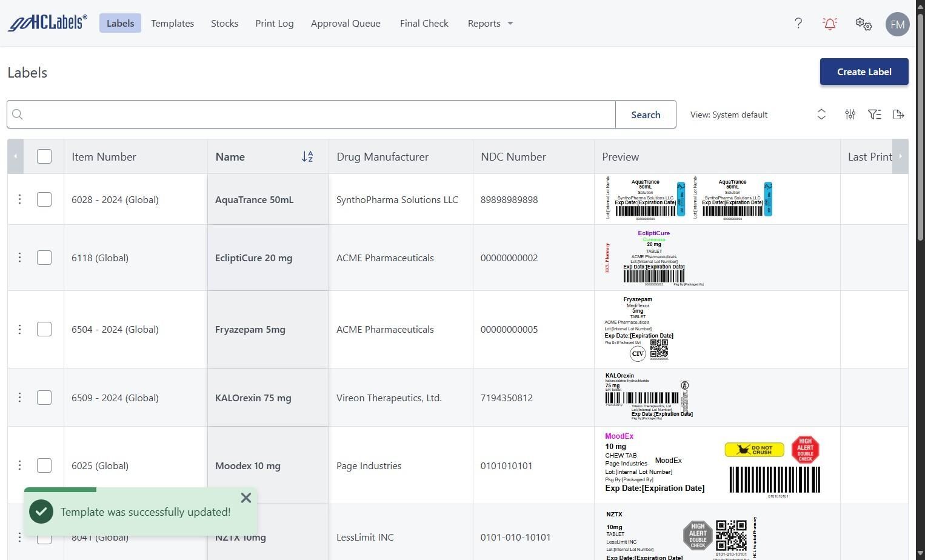
Task: Sort by Name using A-Z icon
Action: (307, 157)
